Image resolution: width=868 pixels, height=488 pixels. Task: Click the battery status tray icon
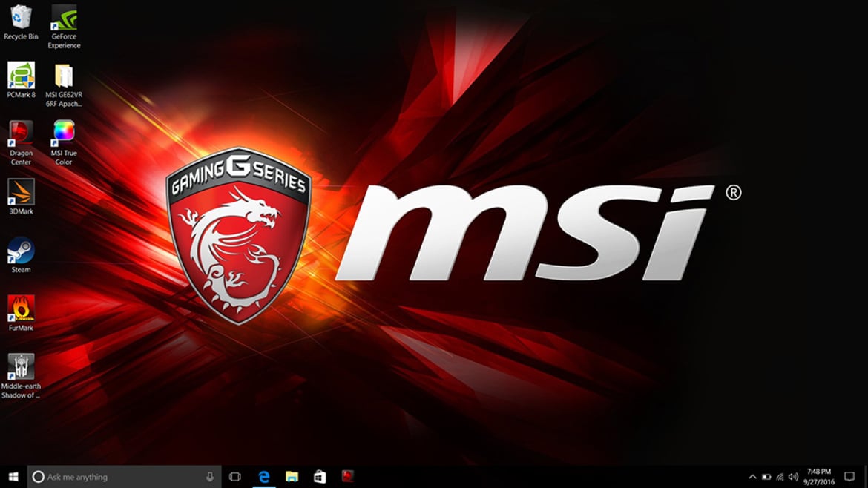click(766, 476)
